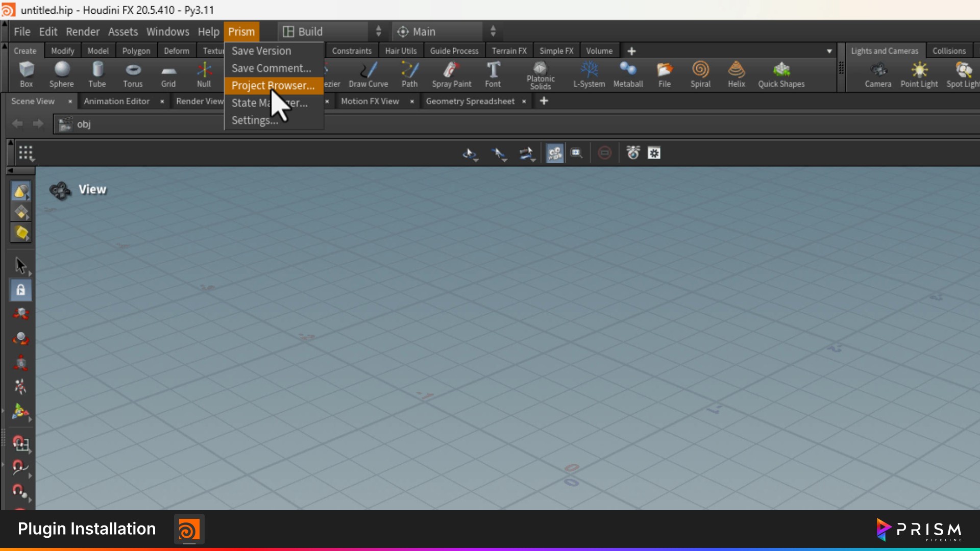Screen dimensions: 980x551
Task: Select the Torus shelf tool
Action: click(133, 74)
